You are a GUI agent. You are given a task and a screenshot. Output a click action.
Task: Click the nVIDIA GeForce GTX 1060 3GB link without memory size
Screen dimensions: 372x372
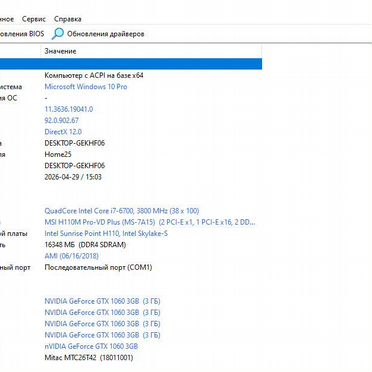coord(91,346)
